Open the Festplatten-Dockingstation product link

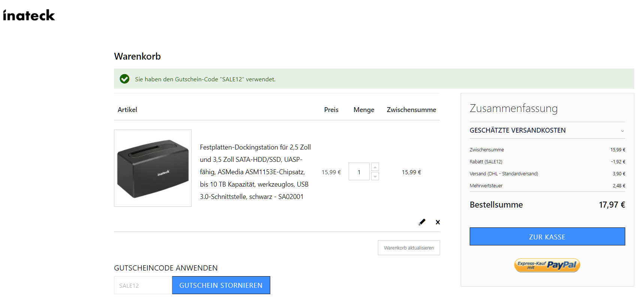point(255,172)
